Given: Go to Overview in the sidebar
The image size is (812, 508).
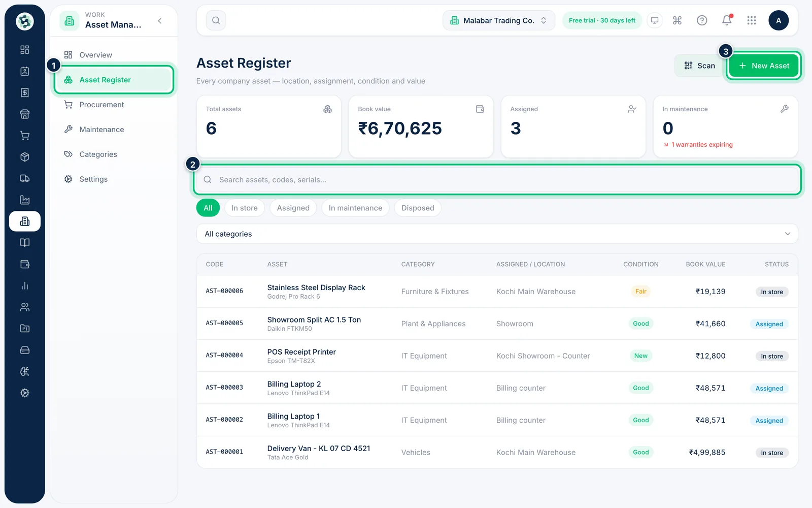Looking at the screenshot, I should pyautogui.click(x=114, y=55).
